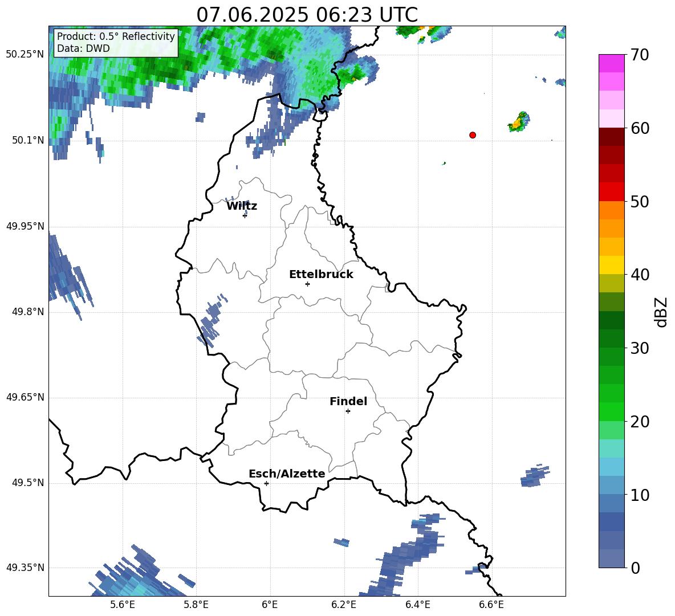Click the Data: DWD text
This screenshot has width=675, height=616.
pos(83,48)
